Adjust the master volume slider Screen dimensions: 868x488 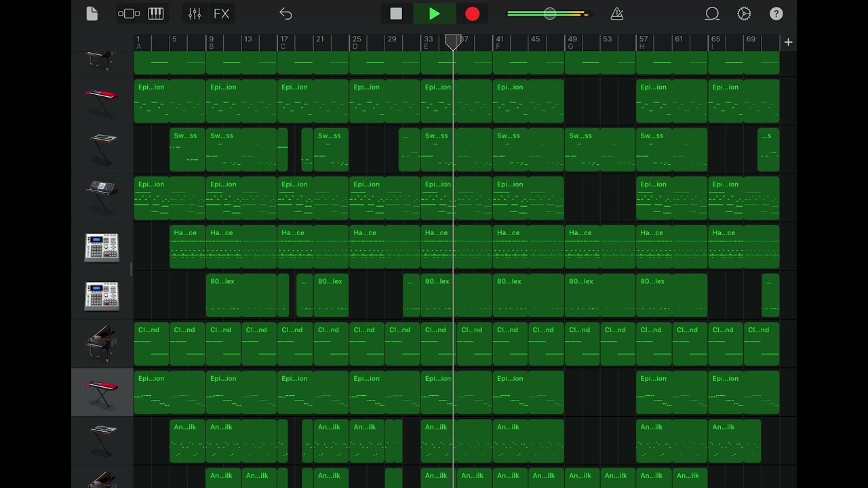(549, 14)
